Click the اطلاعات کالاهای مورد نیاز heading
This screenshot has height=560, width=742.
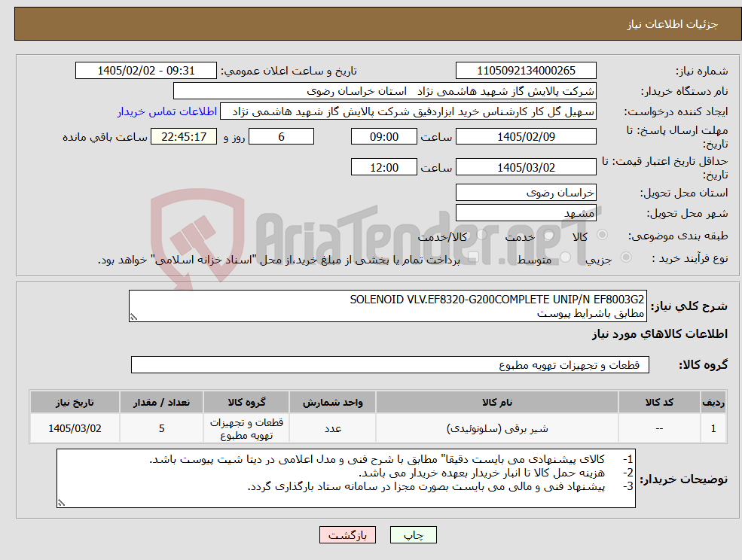tap(660, 334)
